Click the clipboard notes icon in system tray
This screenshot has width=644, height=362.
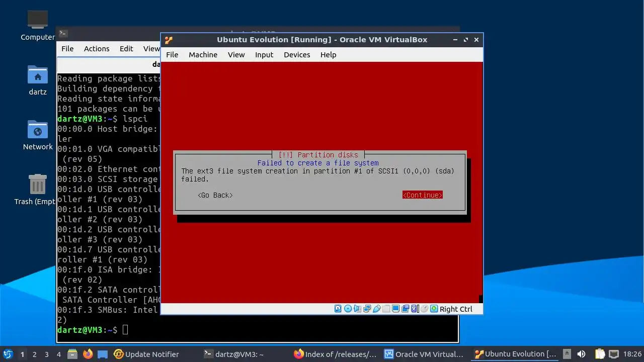600,354
